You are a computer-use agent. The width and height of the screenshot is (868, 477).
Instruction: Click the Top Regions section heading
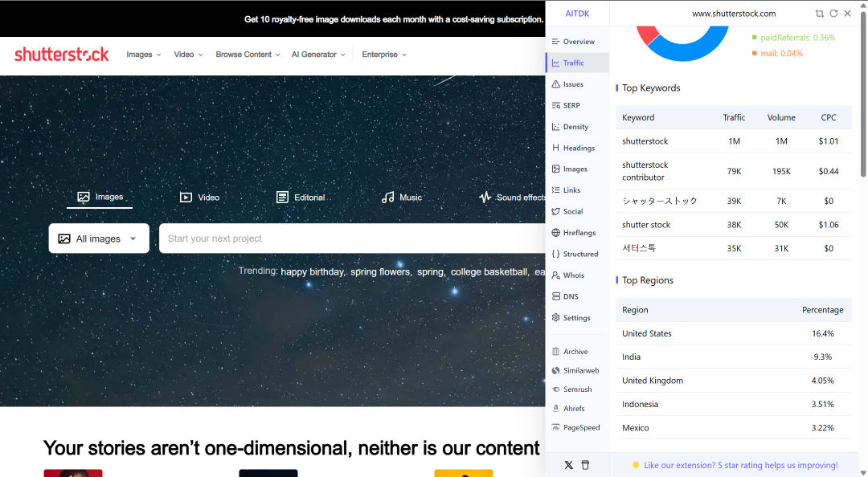pyautogui.click(x=648, y=280)
